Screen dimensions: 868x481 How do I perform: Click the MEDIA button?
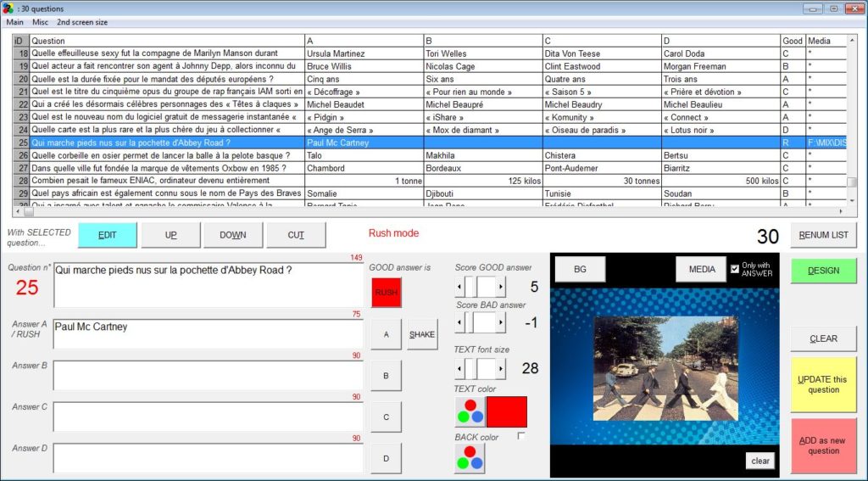701,269
